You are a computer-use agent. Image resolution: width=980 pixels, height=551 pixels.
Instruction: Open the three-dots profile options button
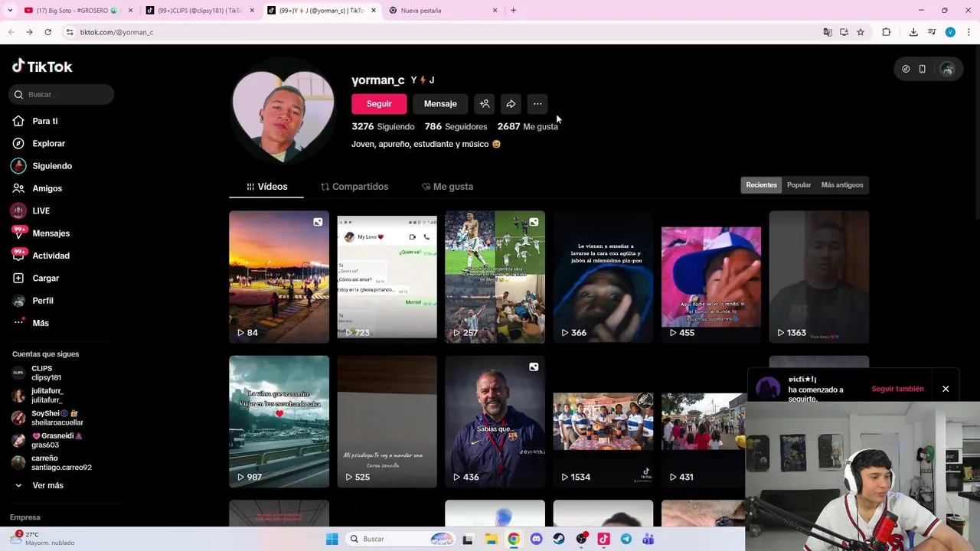[537, 104]
